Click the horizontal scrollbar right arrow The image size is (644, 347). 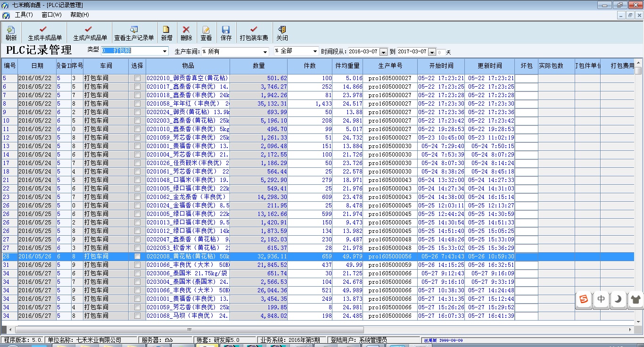pos(631,330)
